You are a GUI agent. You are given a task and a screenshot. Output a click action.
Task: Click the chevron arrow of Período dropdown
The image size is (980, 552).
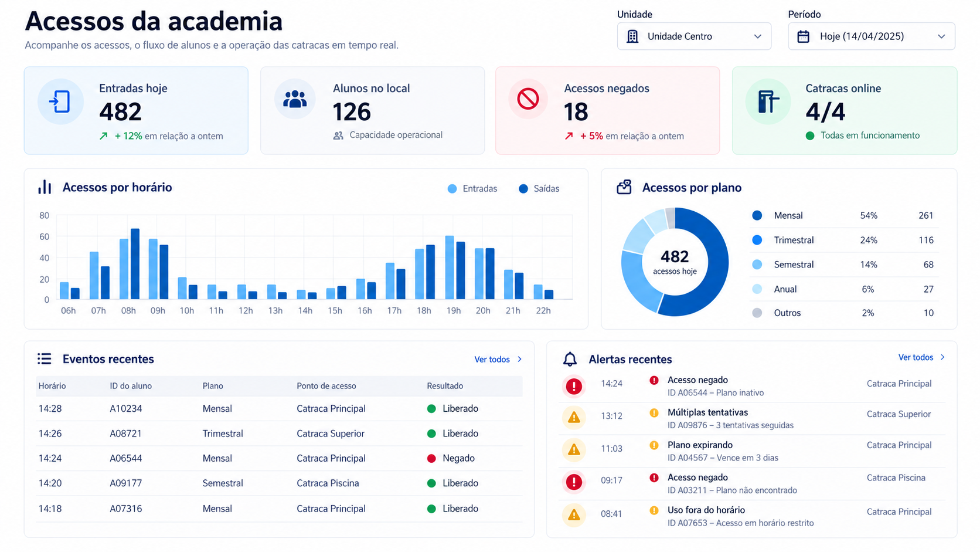pyautogui.click(x=941, y=36)
